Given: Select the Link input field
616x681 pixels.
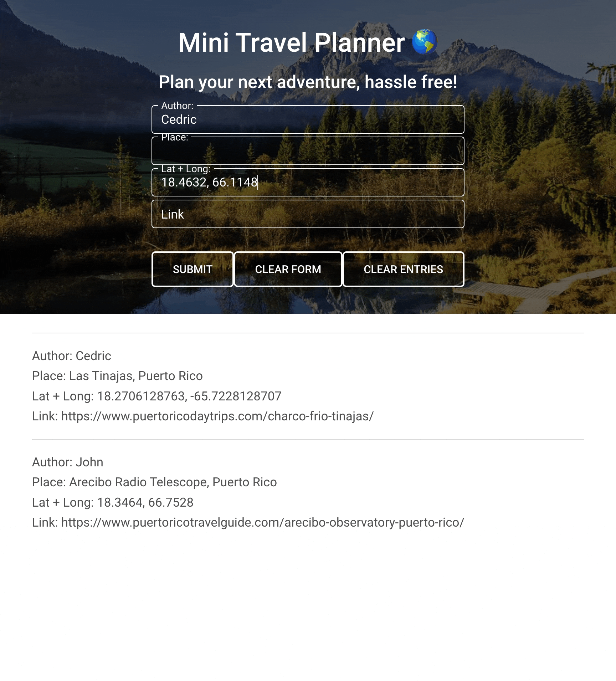Looking at the screenshot, I should (x=308, y=214).
